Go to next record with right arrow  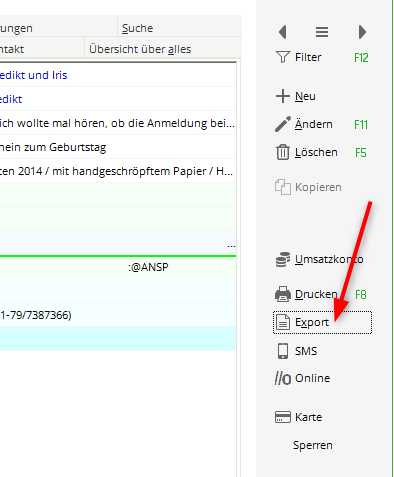(362, 32)
